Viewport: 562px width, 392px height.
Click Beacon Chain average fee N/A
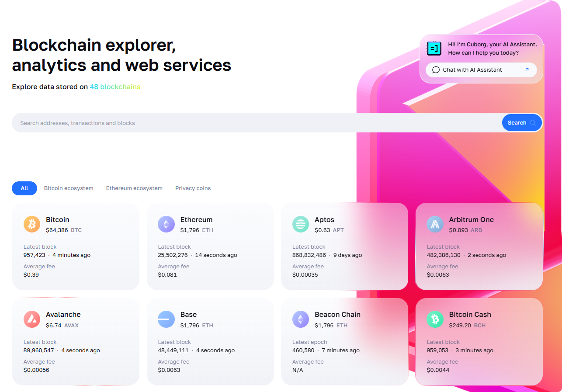pyautogui.click(x=298, y=370)
